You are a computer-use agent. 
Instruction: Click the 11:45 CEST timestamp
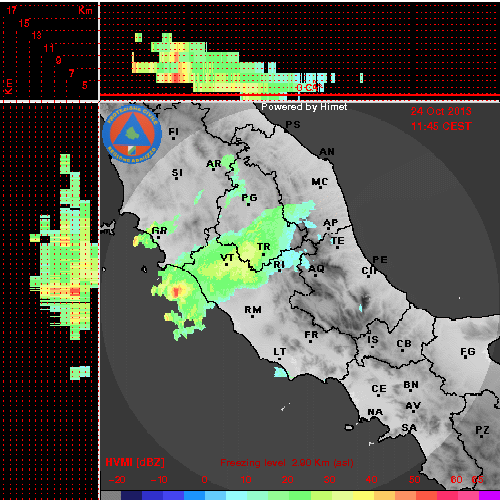pyautogui.click(x=441, y=126)
